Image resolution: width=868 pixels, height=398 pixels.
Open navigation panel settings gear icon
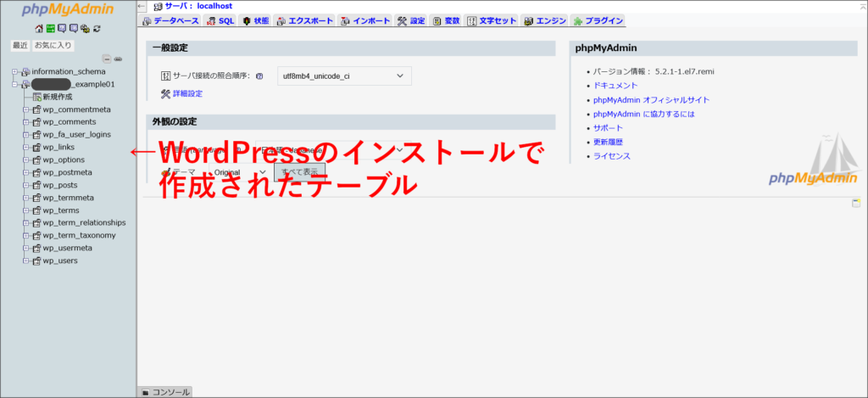point(85,29)
